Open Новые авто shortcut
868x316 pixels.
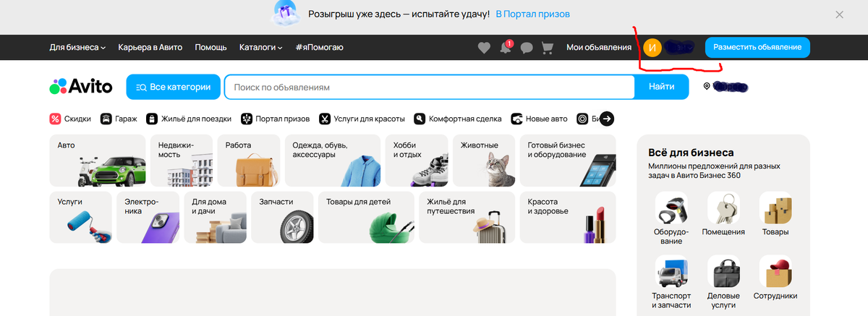coord(539,119)
